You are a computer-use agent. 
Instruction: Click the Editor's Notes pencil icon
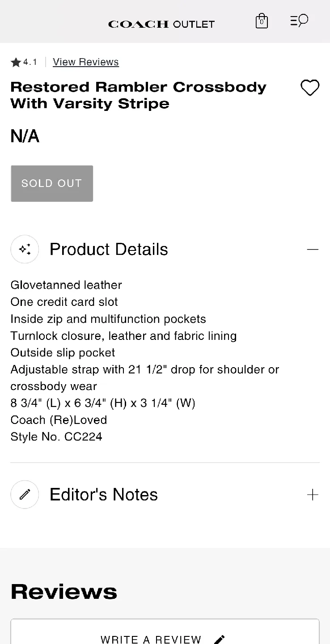pyautogui.click(x=25, y=494)
